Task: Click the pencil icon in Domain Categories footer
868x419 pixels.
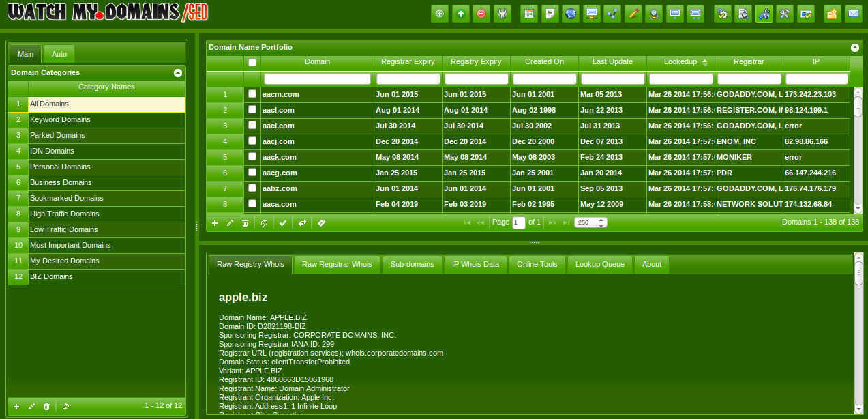Action: (x=31, y=406)
